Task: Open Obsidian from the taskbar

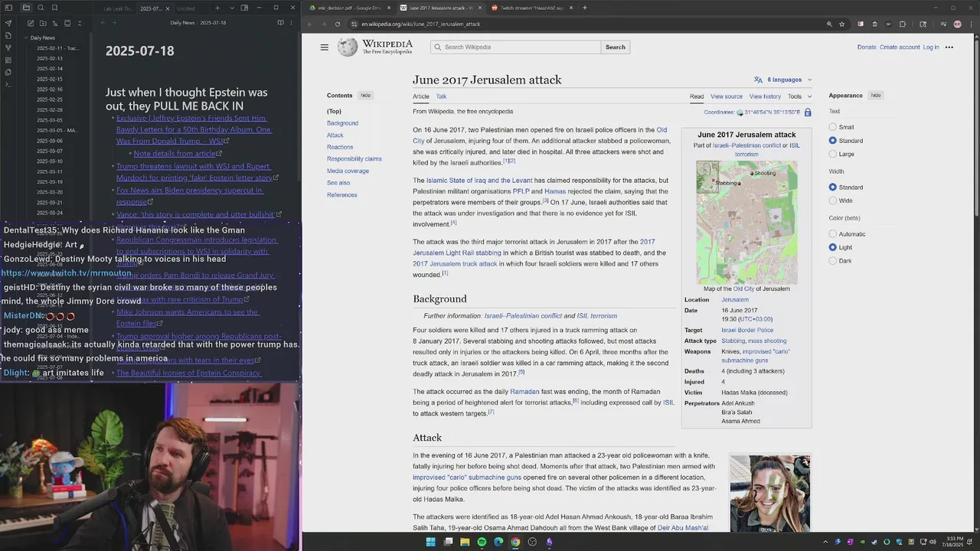Action: coord(549,542)
